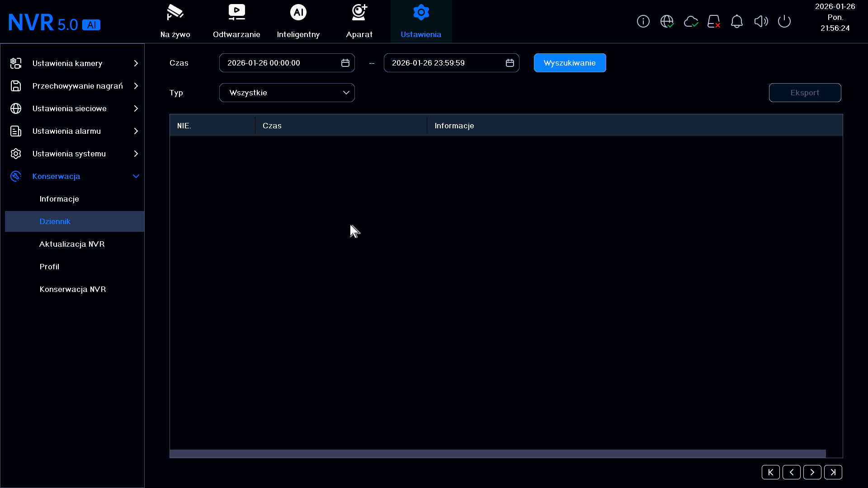Image resolution: width=868 pixels, height=488 pixels.
Task: Expand Ustawienia kamery chevron
Action: pos(136,63)
